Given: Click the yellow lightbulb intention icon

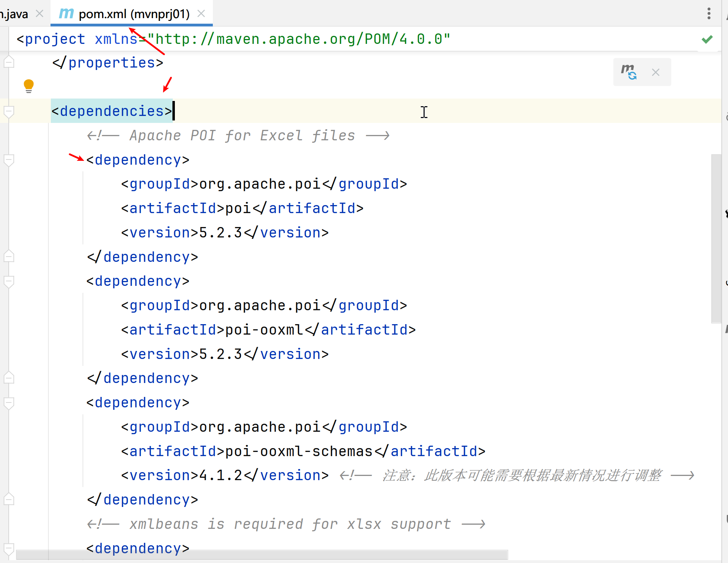Looking at the screenshot, I should (x=29, y=86).
